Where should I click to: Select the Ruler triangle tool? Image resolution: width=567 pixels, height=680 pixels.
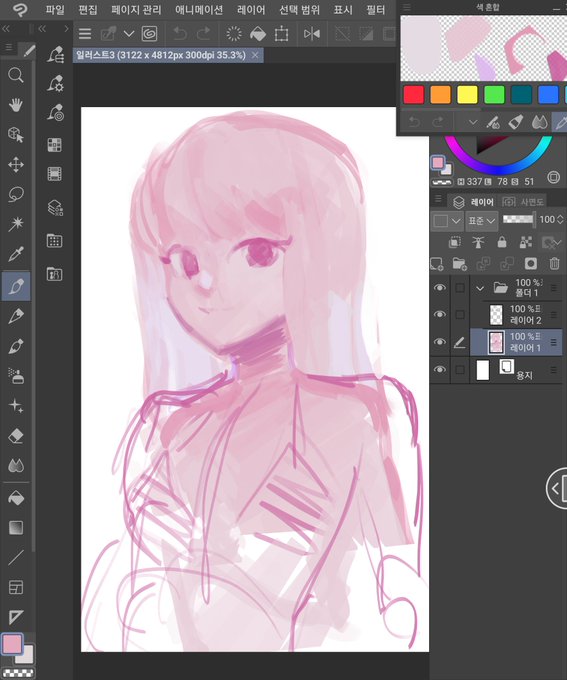tap(16, 617)
